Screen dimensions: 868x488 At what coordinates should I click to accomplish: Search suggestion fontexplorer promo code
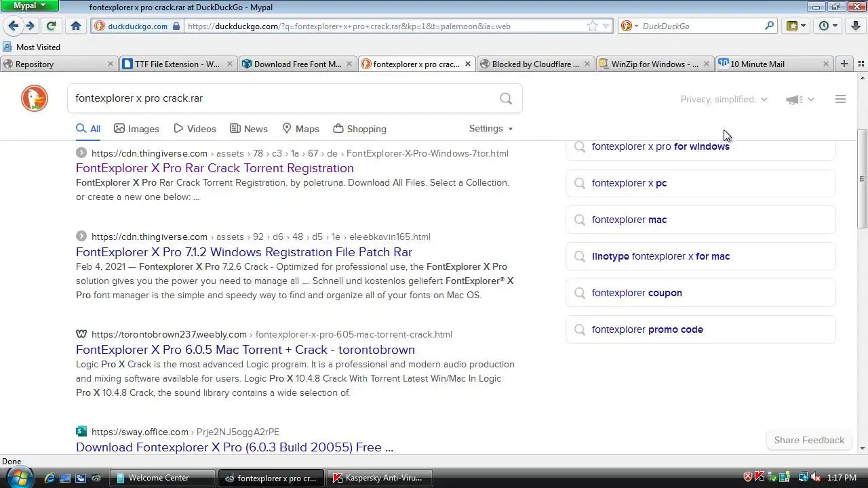tap(701, 329)
